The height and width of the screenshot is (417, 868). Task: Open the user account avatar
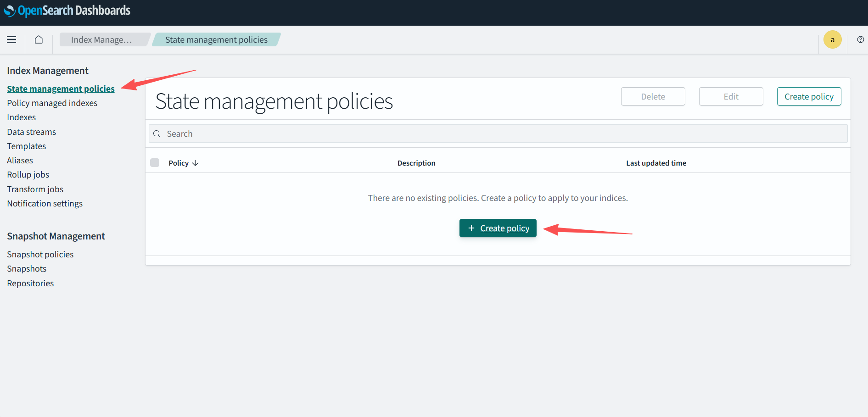point(832,40)
